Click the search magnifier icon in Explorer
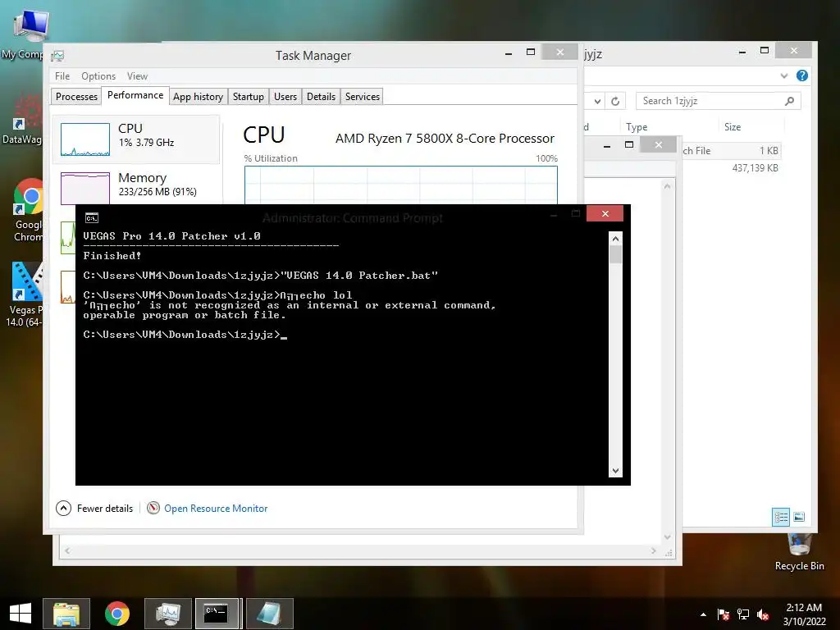 789,101
